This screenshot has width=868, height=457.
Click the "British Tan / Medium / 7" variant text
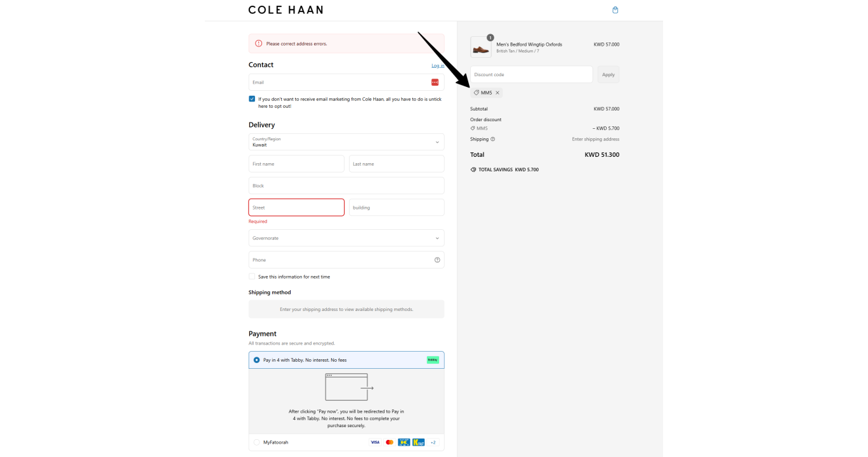point(518,51)
